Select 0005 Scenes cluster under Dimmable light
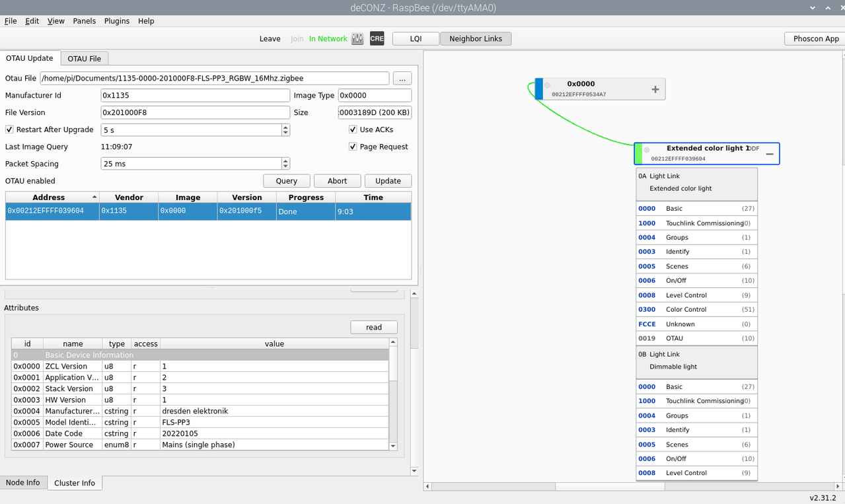The height and width of the screenshot is (504, 845). pyautogui.click(x=696, y=445)
